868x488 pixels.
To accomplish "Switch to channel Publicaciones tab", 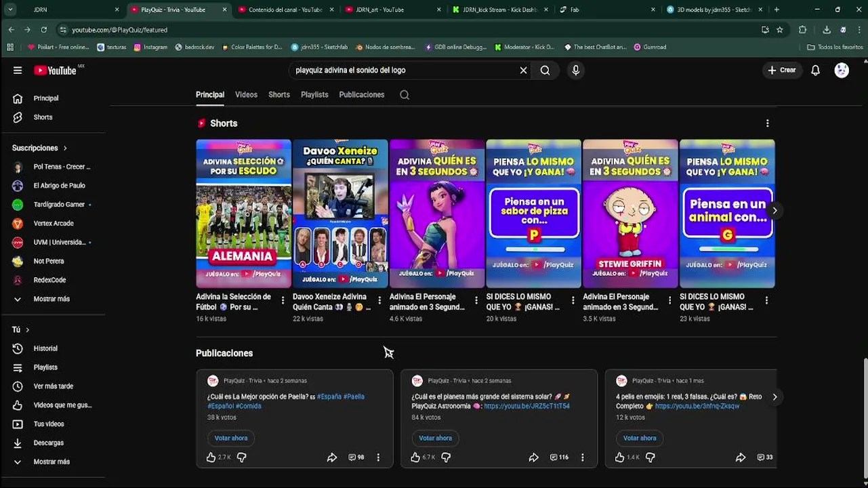I will 362,95.
